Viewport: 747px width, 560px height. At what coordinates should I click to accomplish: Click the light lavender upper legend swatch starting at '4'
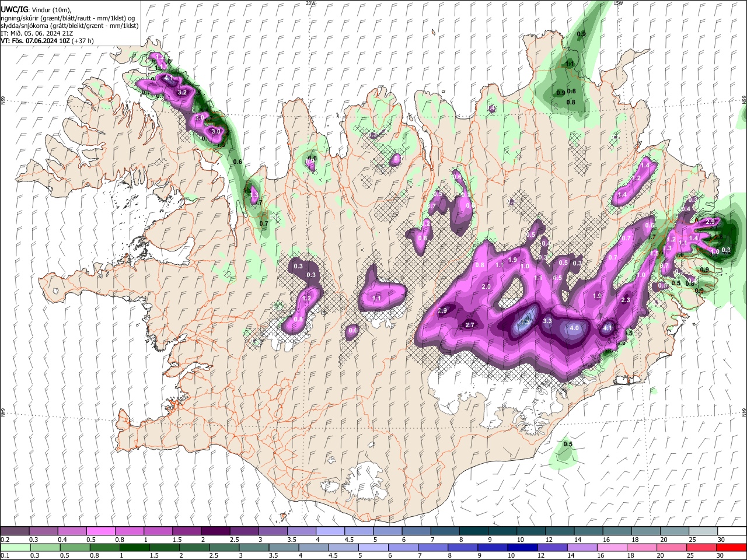pyautogui.click(x=330, y=531)
